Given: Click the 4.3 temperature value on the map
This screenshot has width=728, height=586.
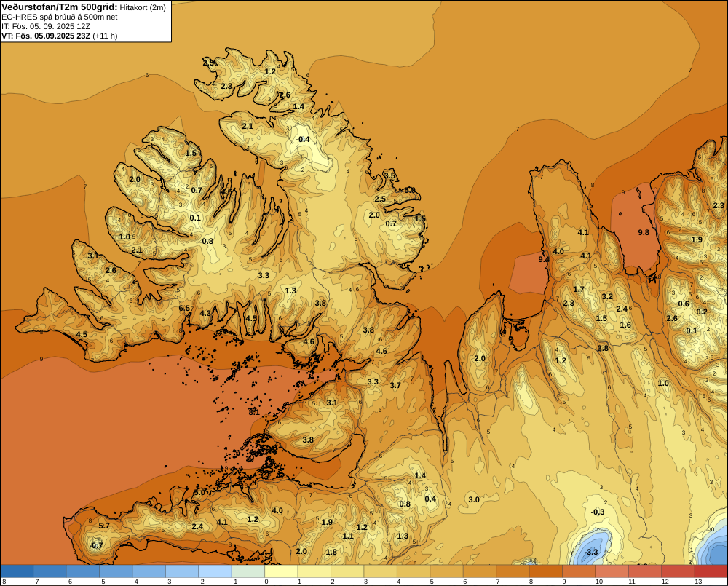Looking at the screenshot, I should click(205, 313).
